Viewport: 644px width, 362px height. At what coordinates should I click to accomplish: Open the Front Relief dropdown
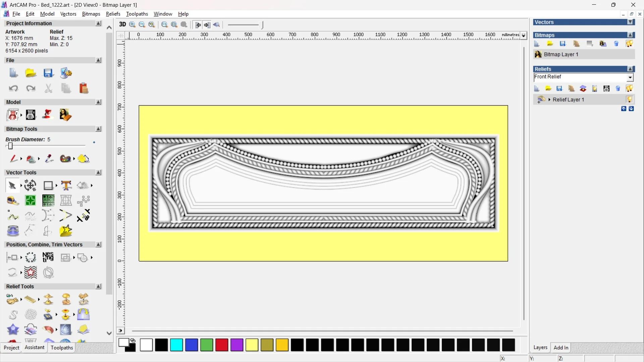point(630,77)
